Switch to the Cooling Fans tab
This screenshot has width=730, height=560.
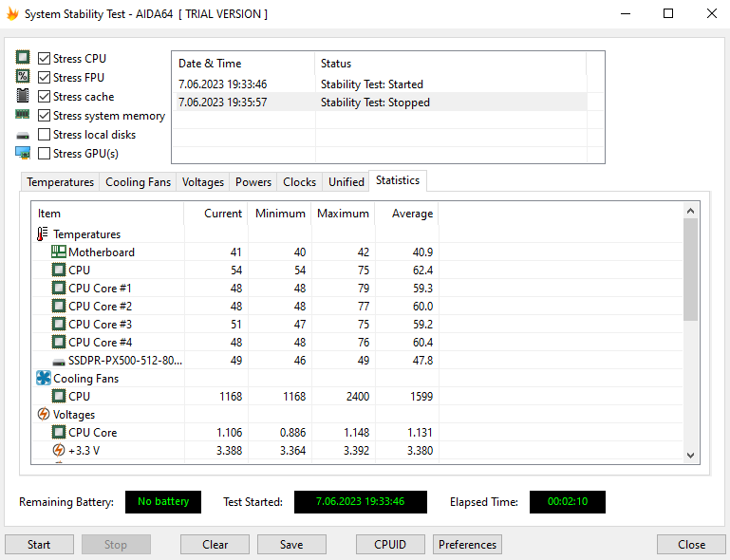[x=138, y=182]
